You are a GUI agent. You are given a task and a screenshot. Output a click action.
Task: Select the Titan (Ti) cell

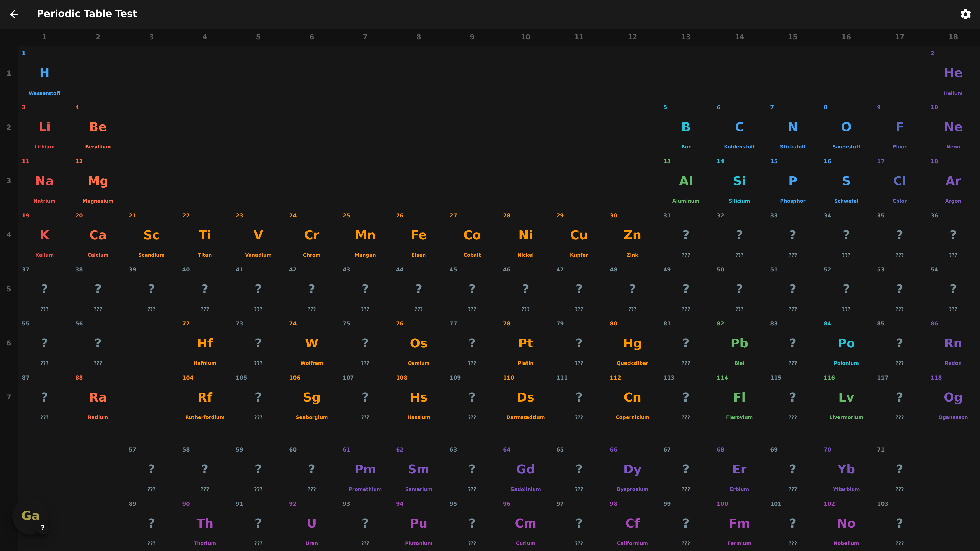[x=205, y=235]
